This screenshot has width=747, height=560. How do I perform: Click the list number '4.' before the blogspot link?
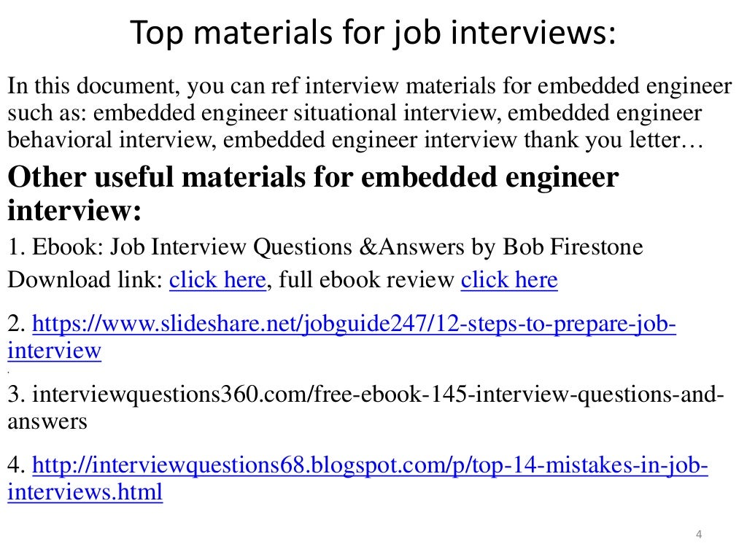coord(16,464)
